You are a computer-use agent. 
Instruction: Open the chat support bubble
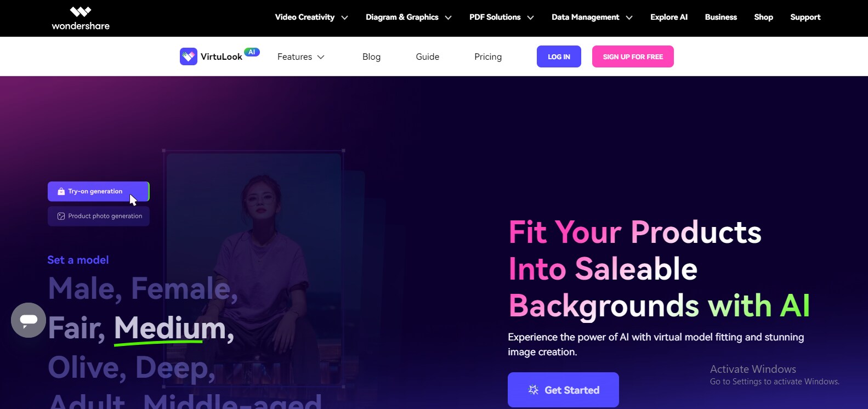point(29,320)
